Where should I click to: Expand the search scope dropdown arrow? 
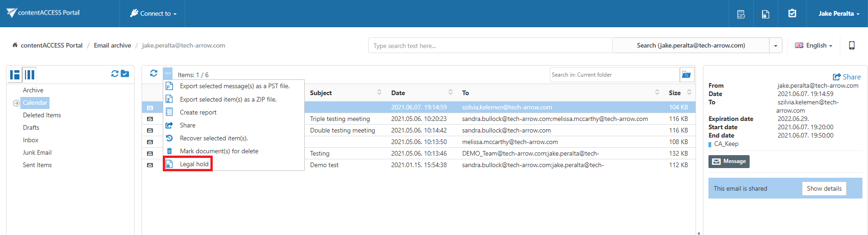pos(776,46)
